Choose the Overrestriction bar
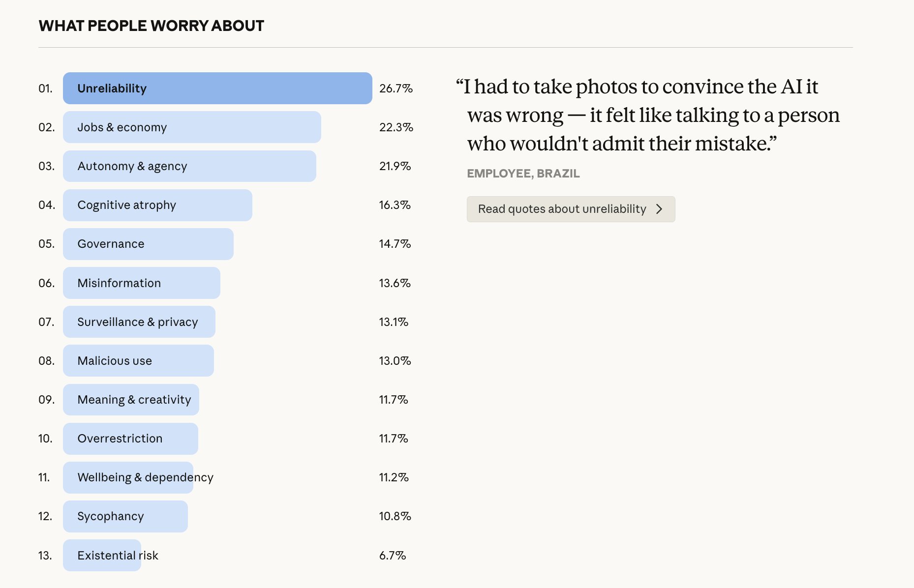 click(130, 439)
